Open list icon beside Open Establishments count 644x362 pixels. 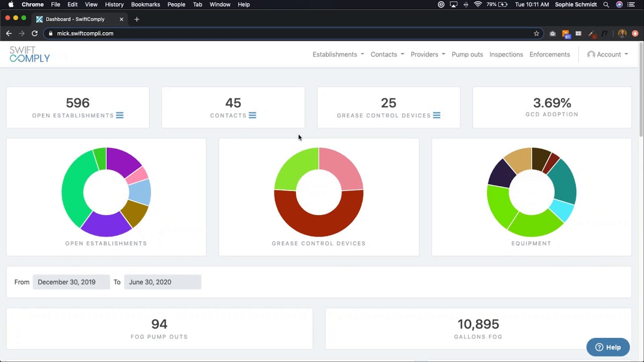coord(120,115)
